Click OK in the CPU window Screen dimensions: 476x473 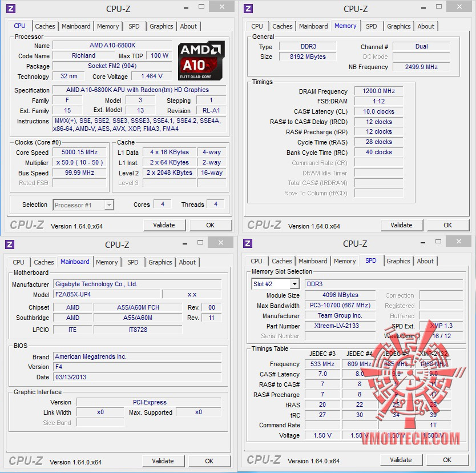[211, 226]
